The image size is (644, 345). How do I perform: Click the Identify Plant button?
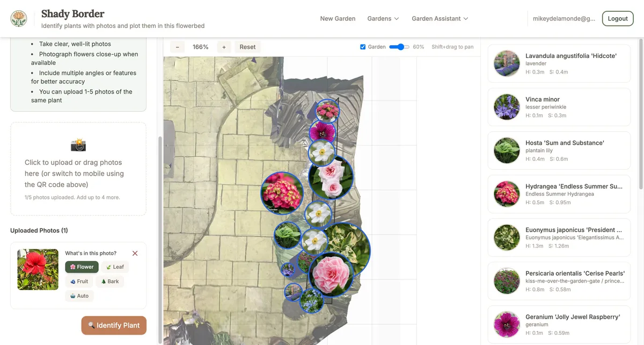114,325
